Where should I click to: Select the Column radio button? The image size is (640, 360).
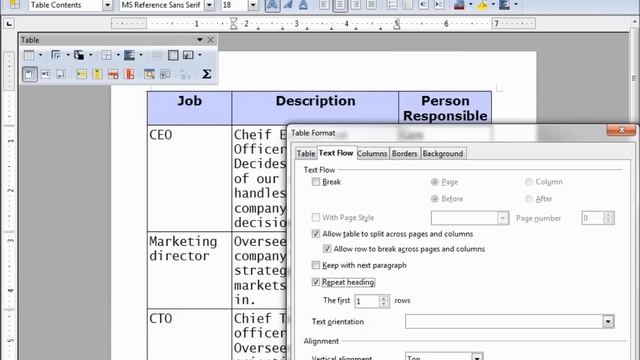[x=529, y=182]
